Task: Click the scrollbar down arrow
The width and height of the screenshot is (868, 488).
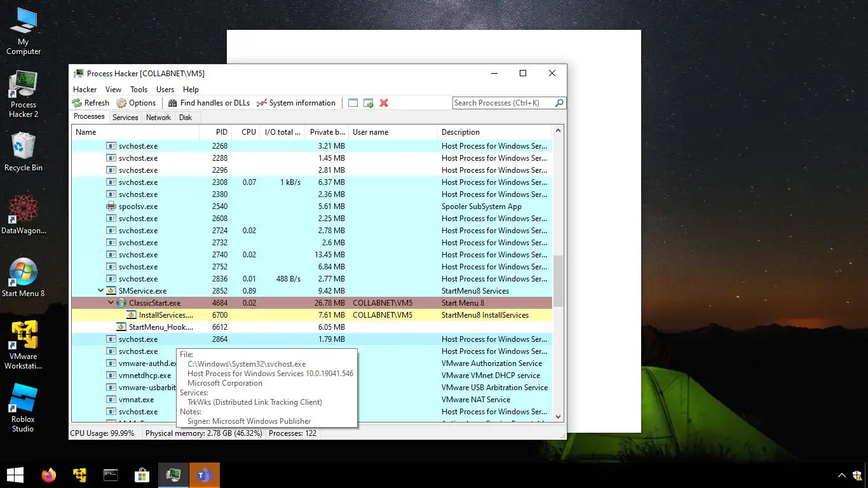Action: coord(559,417)
